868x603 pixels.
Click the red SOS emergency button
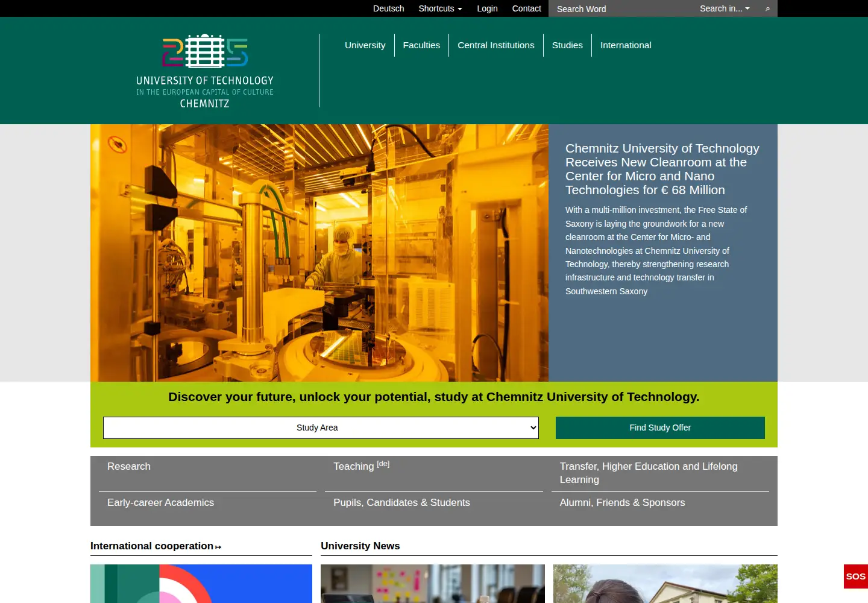[x=855, y=576]
